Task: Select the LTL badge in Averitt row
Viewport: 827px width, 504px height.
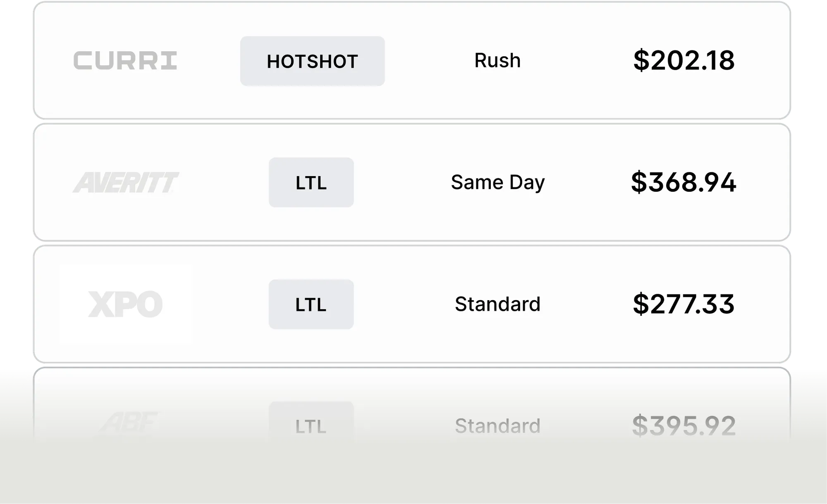Action: (311, 182)
